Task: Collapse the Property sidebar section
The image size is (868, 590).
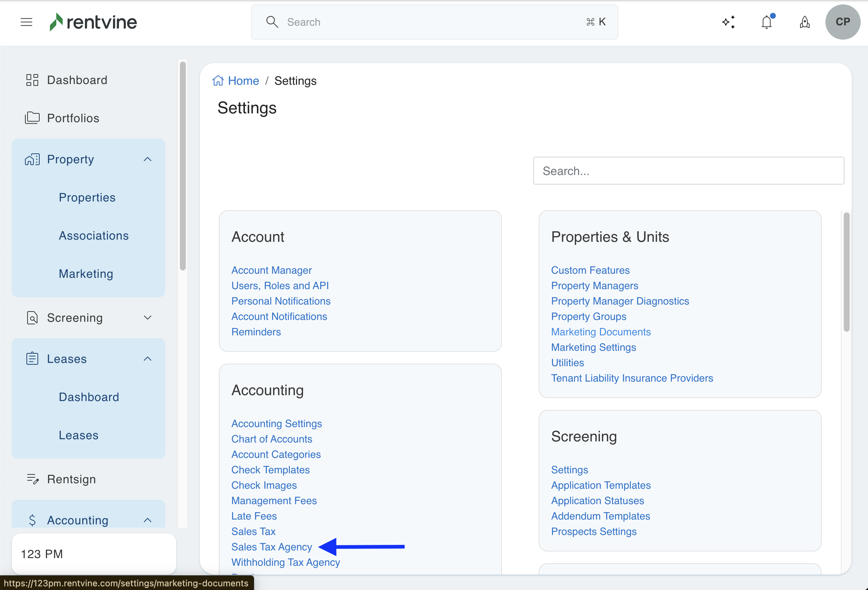Action: (x=148, y=159)
